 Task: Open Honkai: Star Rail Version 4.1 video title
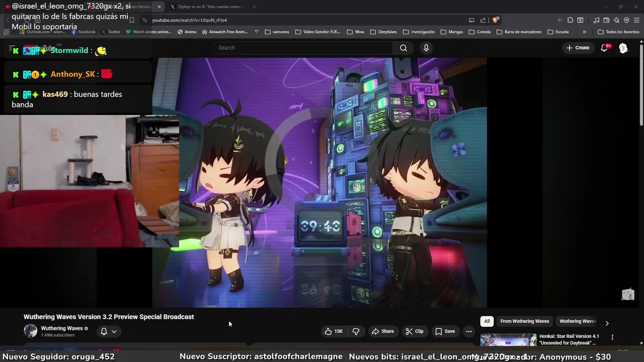coord(569,339)
